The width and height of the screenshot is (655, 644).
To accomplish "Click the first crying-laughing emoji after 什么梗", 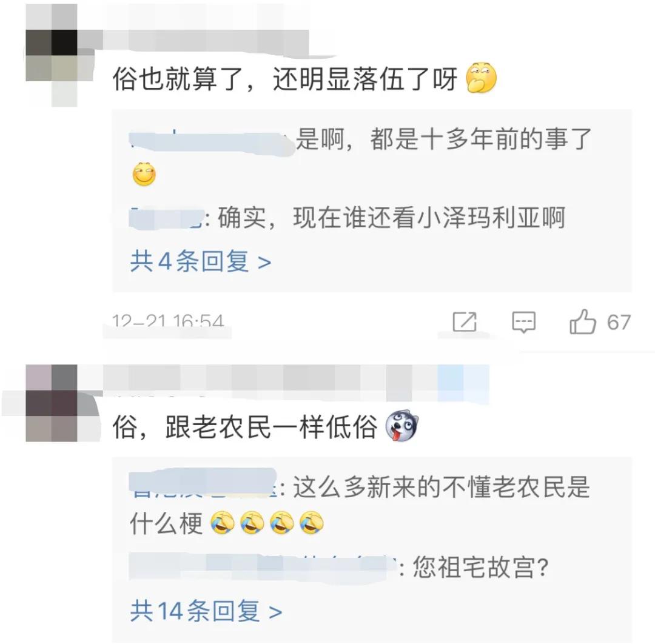I will [222, 523].
